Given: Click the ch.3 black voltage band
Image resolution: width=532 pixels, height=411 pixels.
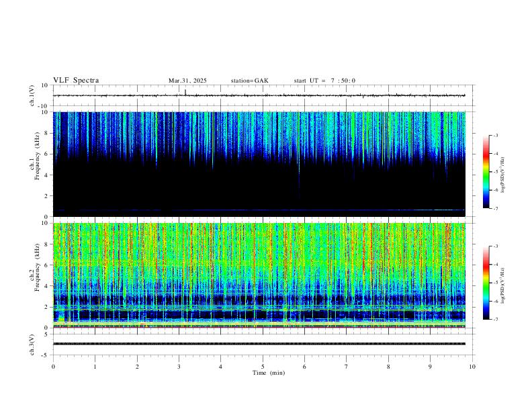Looking at the screenshot, I should 259,344.
